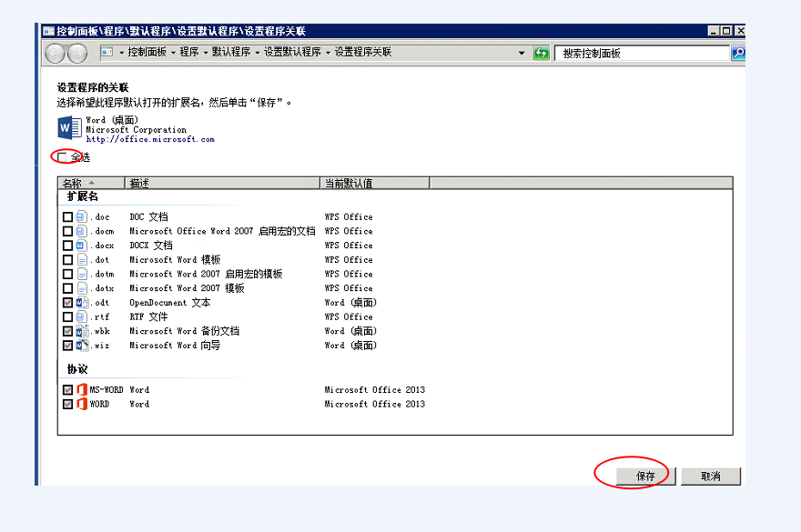Screen dimensions: 801x532
Task: Enable the .rtf extension checkbox
Action: [67, 317]
